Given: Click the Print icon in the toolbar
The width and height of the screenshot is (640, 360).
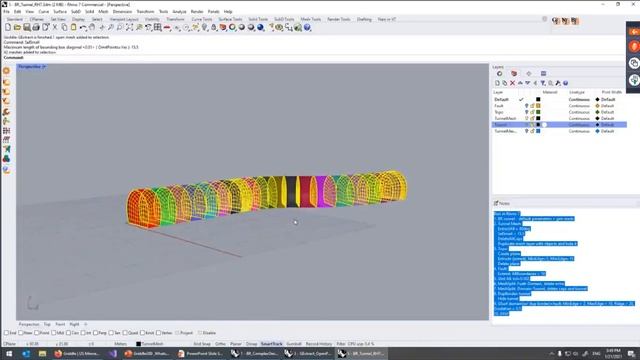Looking at the screenshot, I should (36, 27).
